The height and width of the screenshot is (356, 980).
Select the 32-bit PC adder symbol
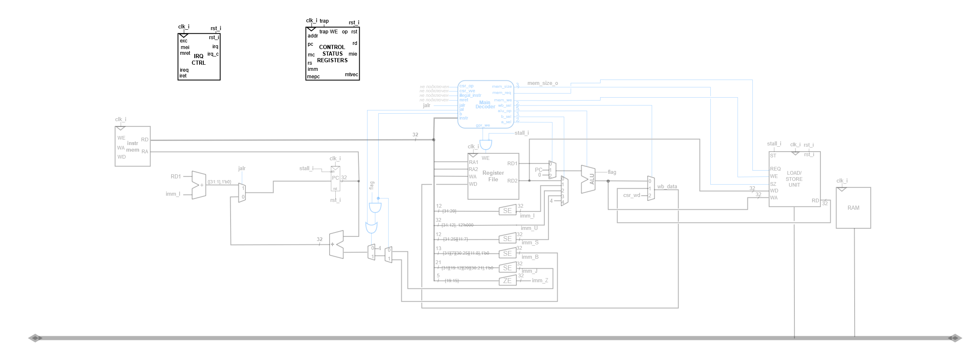pos(336,244)
